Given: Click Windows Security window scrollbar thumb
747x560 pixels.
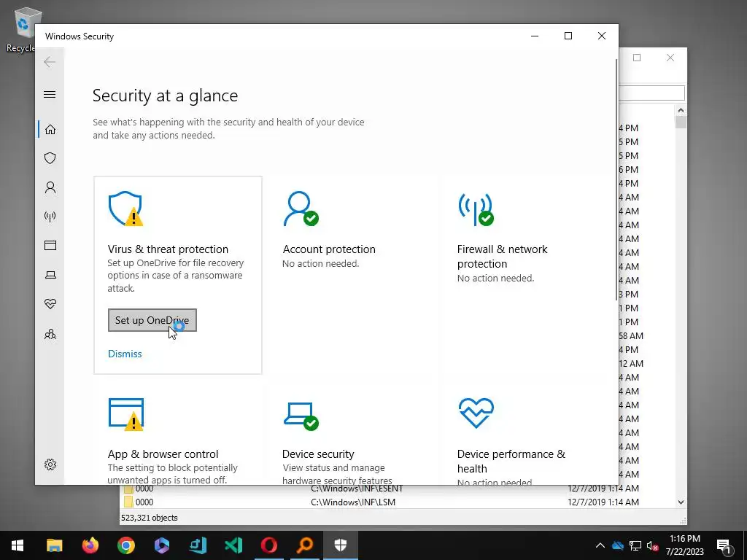Looking at the screenshot, I should [616, 179].
